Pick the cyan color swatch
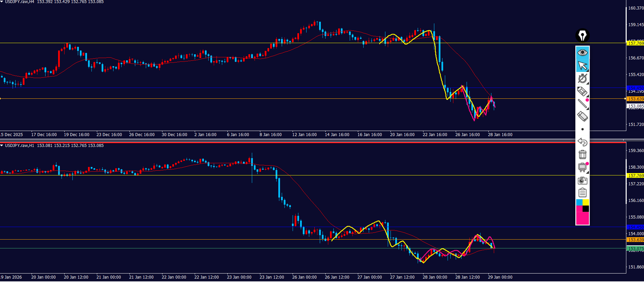This screenshot has height=282, width=644. point(579,202)
